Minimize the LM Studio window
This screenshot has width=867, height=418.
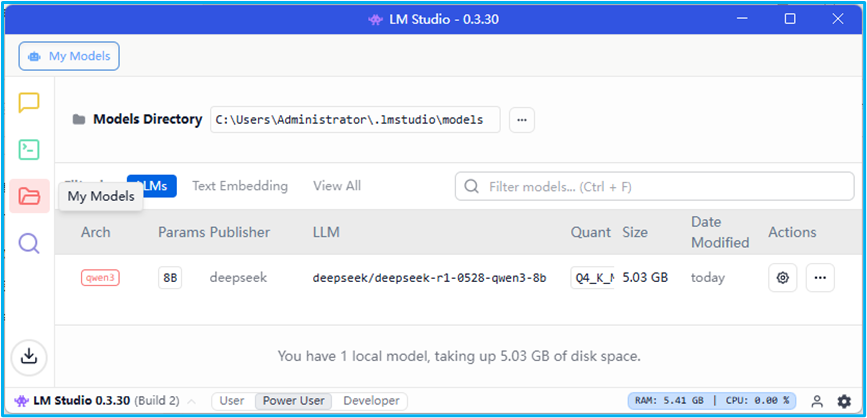pyautogui.click(x=744, y=19)
